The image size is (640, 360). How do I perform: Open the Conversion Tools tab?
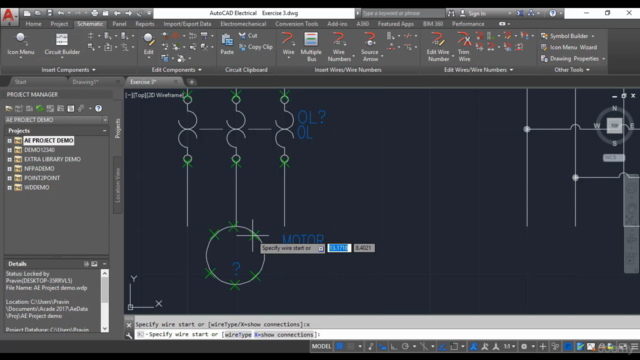point(296,24)
